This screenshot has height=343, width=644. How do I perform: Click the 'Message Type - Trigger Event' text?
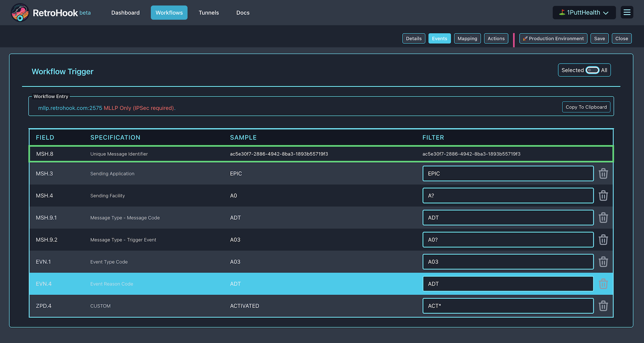[123, 240]
